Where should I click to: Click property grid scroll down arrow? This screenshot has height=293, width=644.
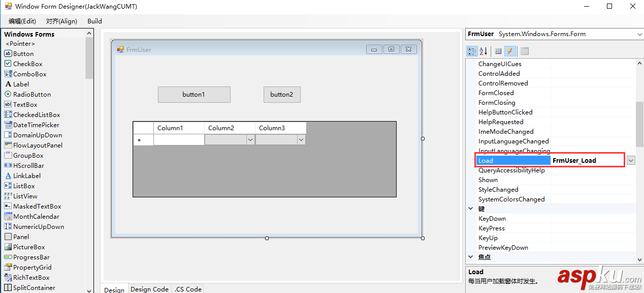click(x=639, y=259)
